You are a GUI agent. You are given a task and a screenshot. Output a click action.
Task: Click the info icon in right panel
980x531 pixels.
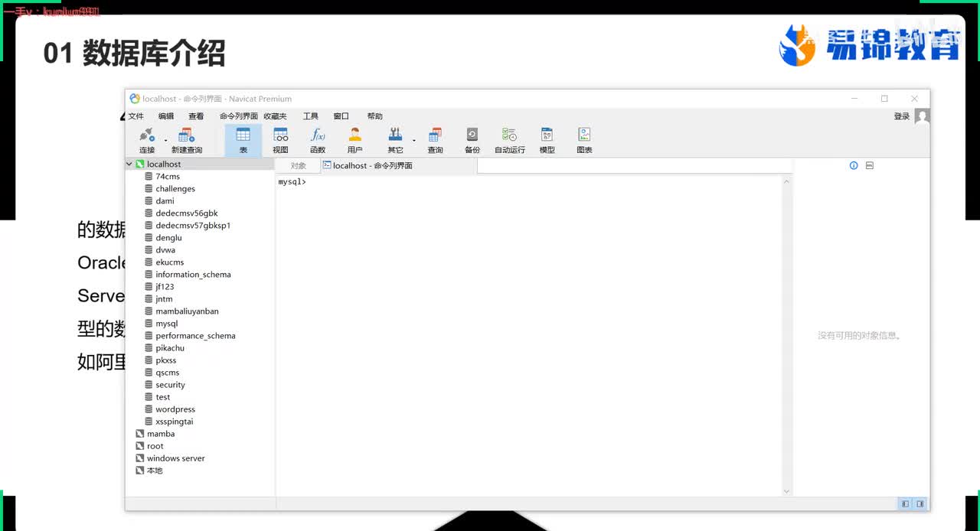pos(854,165)
